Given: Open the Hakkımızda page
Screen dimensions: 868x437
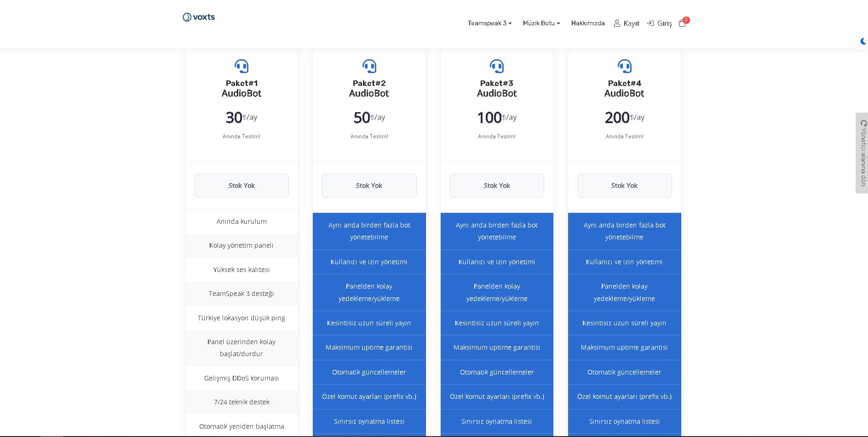Looking at the screenshot, I should click(x=588, y=23).
